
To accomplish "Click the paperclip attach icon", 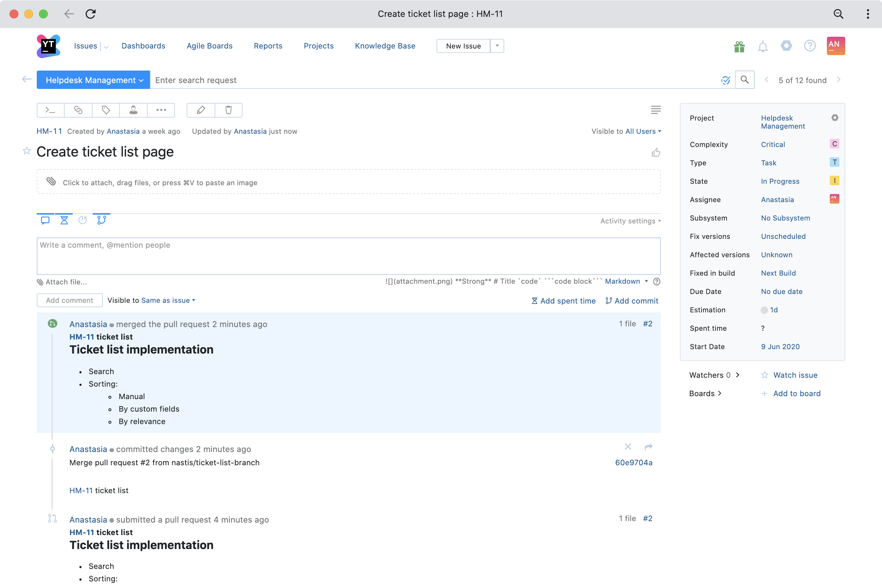I will click(x=51, y=182).
